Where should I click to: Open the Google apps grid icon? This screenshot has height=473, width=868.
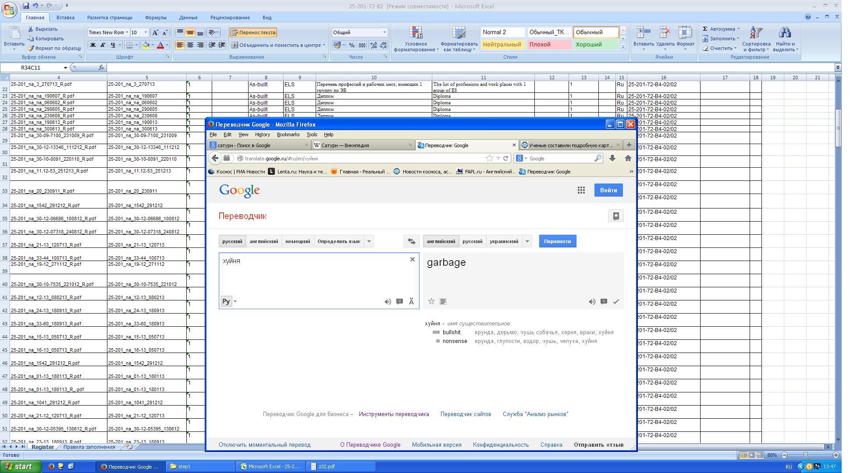(x=581, y=190)
